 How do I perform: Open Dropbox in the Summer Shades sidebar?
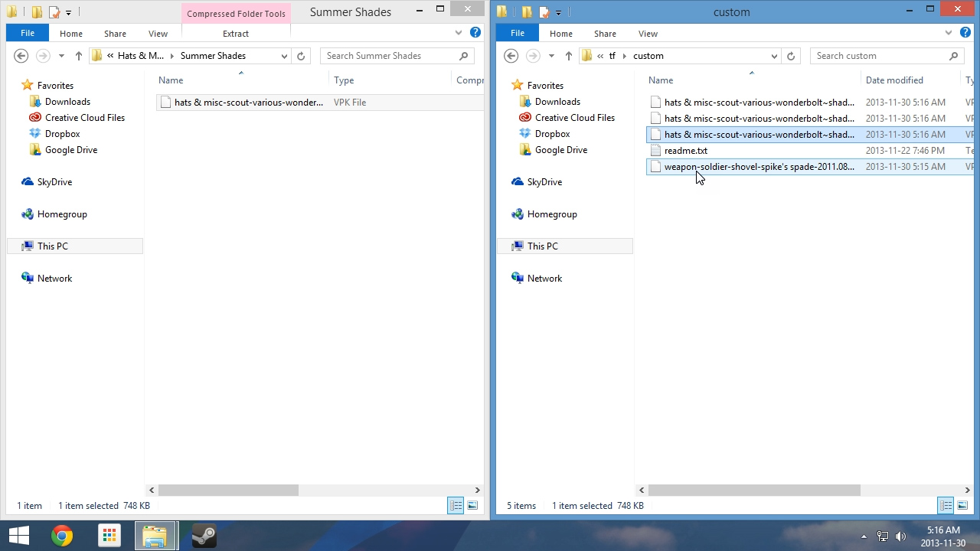coord(62,134)
